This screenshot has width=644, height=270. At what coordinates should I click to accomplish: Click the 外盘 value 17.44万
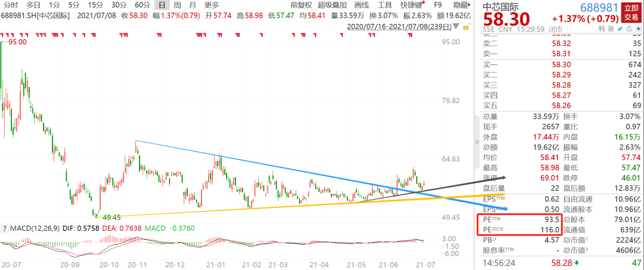(x=546, y=136)
